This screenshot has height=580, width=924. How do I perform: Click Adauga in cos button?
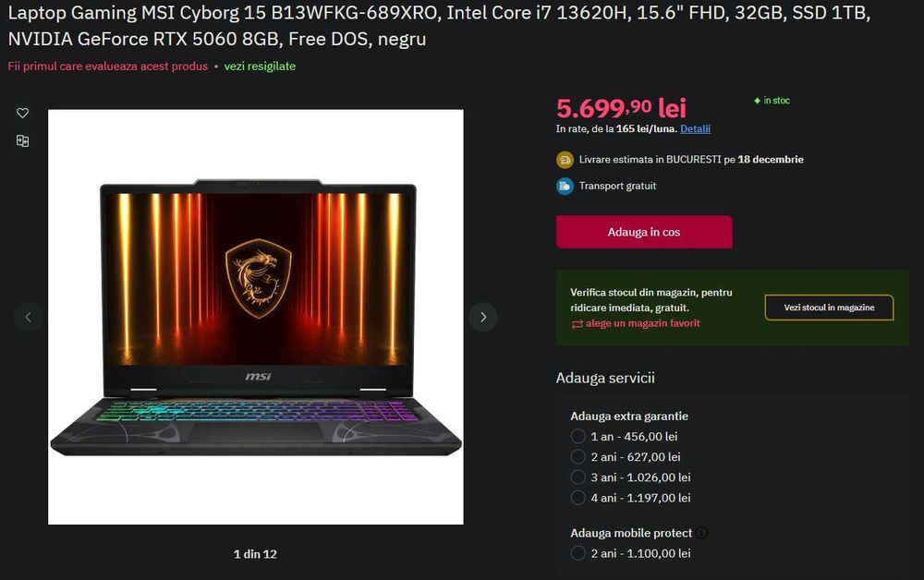pos(644,232)
